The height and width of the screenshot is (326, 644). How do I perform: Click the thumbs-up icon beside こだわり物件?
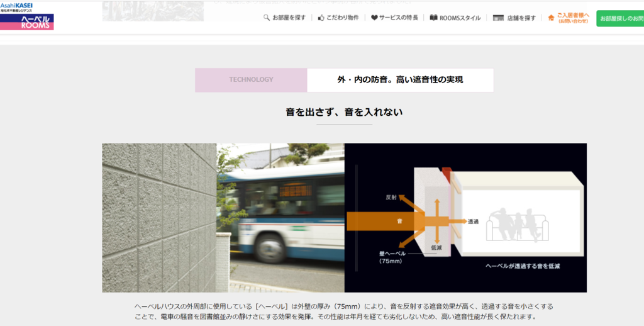[x=321, y=18]
